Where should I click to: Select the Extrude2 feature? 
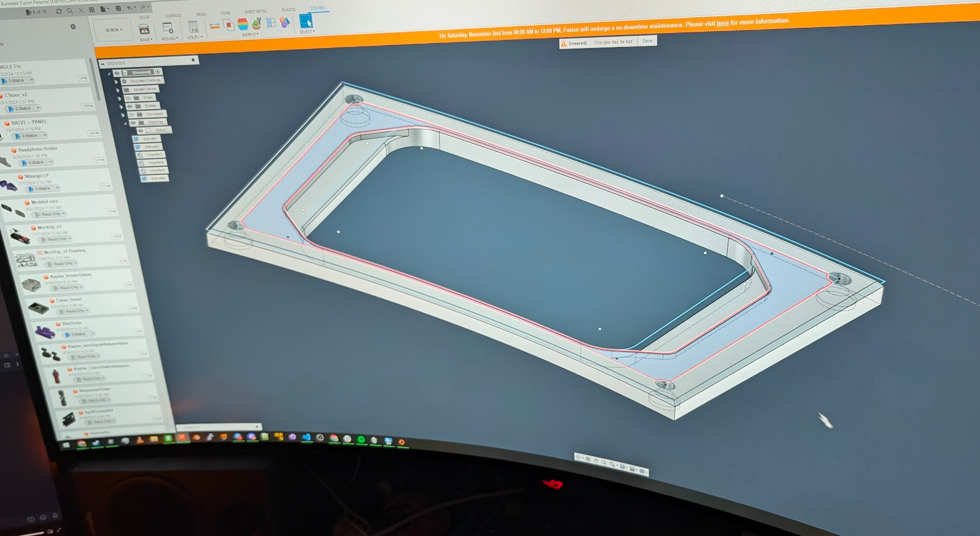[x=148, y=147]
